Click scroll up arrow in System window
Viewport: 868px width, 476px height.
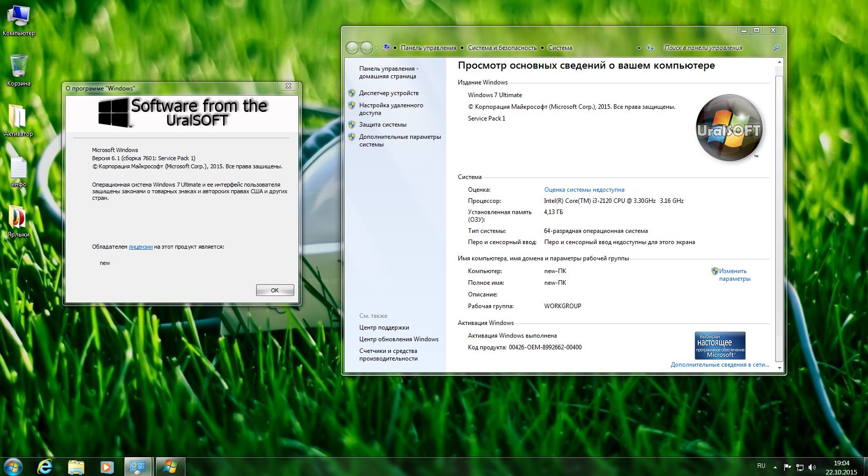point(779,63)
